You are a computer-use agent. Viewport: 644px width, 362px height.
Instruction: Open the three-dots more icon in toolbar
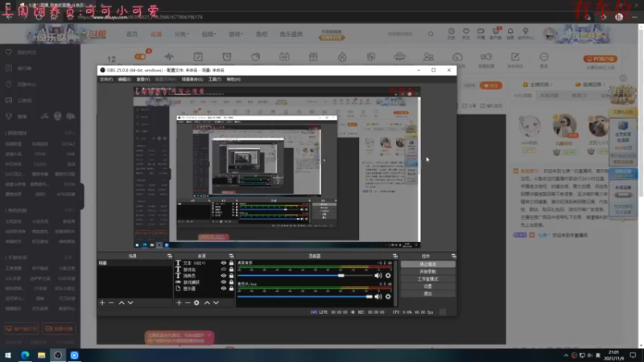(x=544, y=57)
